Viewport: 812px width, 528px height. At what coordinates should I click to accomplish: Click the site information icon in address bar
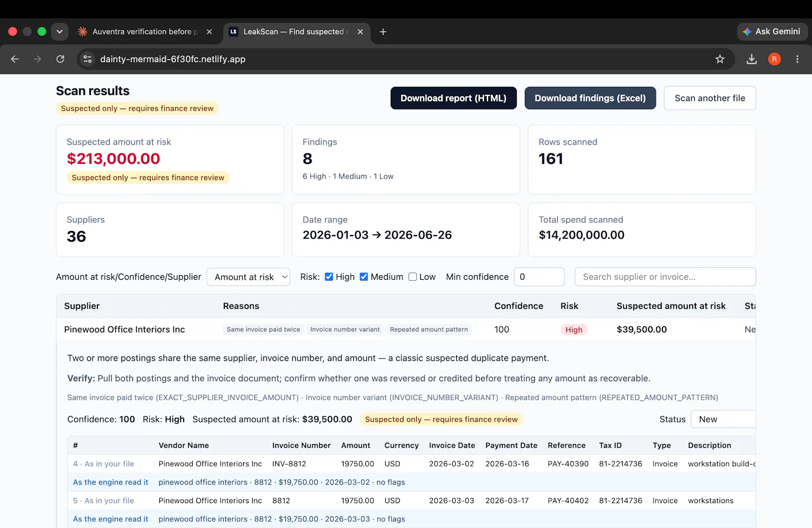point(88,59)
